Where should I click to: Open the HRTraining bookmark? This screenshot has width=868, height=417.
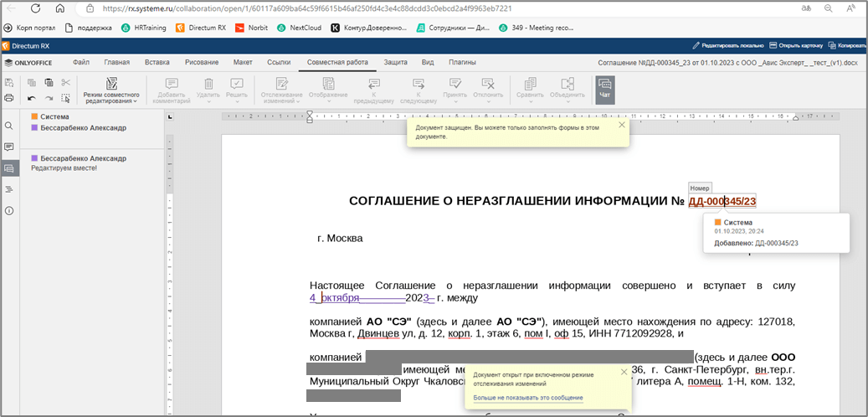click(143, 27)
